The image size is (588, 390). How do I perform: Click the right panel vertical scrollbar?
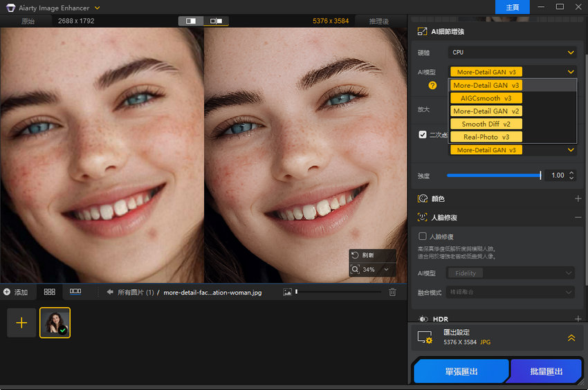(586, 169)
